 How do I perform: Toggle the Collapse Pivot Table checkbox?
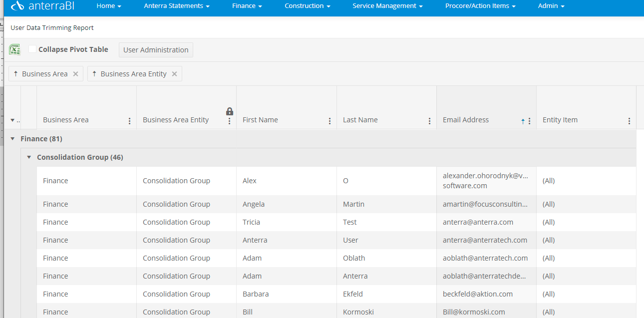point(32,49)
